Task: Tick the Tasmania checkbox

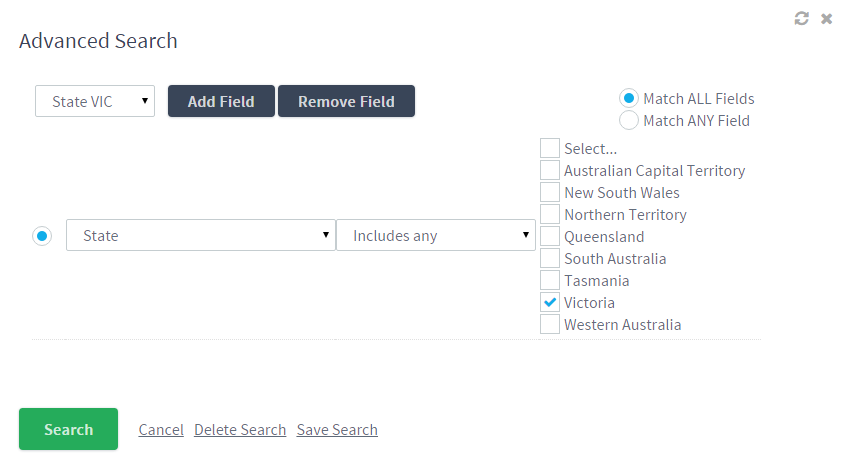Action: coord(549,280)
